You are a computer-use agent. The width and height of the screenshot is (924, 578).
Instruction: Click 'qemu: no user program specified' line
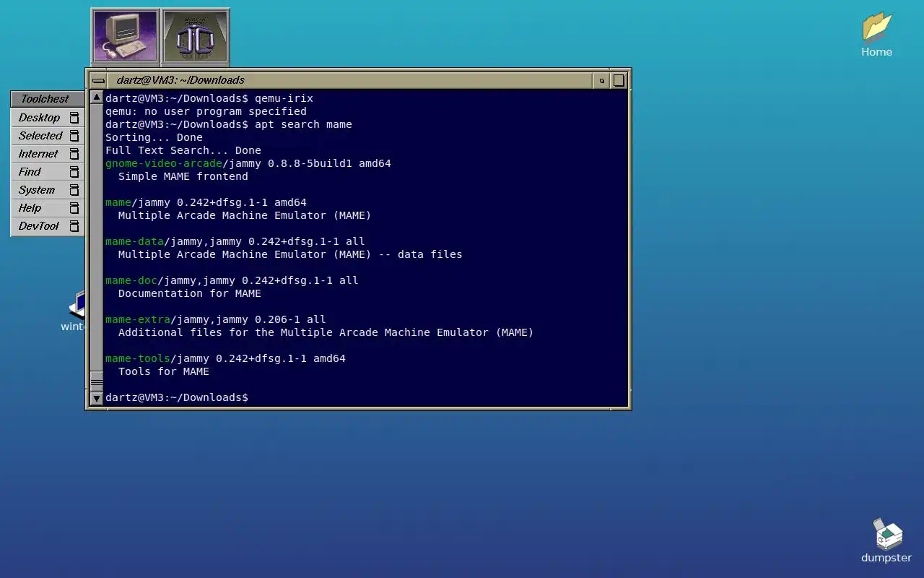pos(206,111)
